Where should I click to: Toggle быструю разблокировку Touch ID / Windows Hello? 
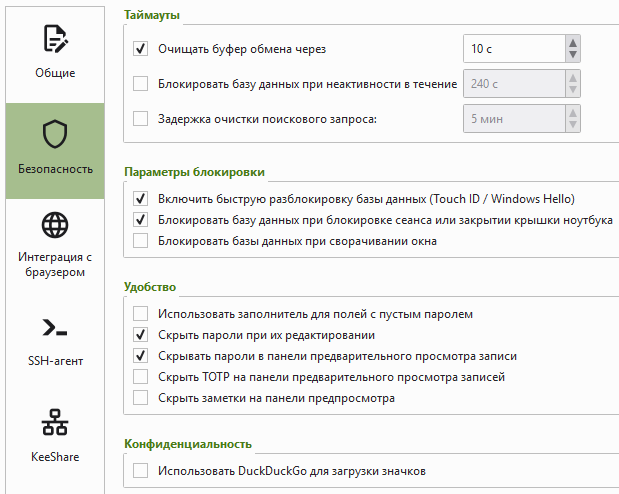(x=140, y=198)
